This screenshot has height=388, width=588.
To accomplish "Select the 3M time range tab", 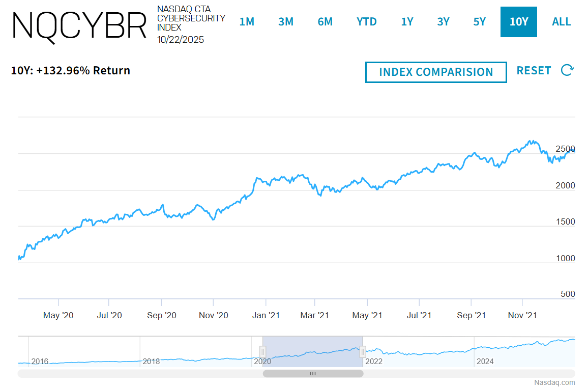I will pos(286,22).
